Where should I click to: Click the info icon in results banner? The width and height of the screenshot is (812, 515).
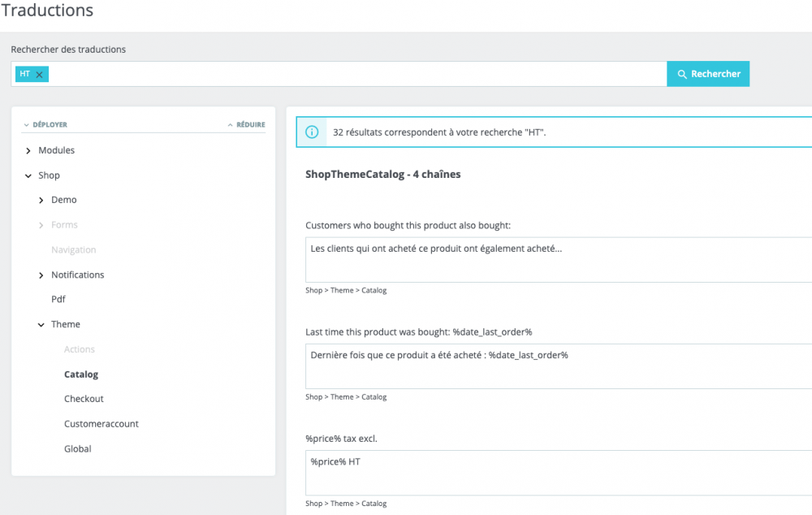(312, 132)
